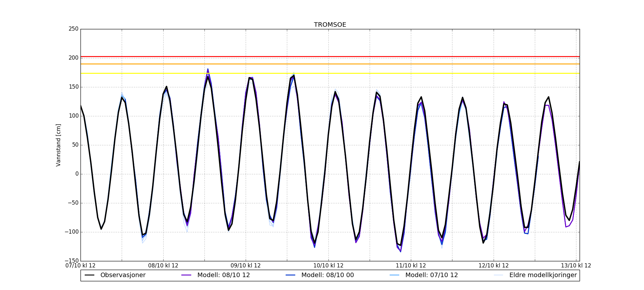This screenshot has width=644, height=290.
Task: Click the 07/10 kl 12 x-axis label
Action: click(x=80, y=266)
